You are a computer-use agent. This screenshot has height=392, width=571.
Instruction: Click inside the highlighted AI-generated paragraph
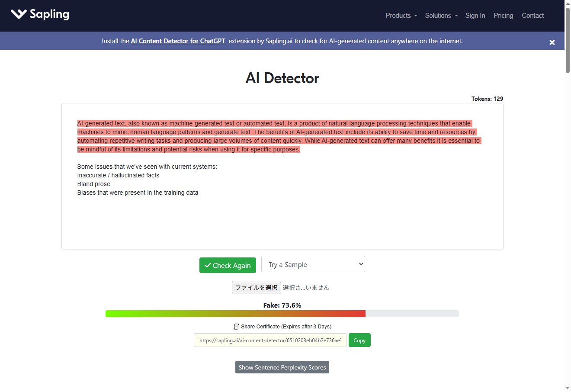click(x=279, y=136)
